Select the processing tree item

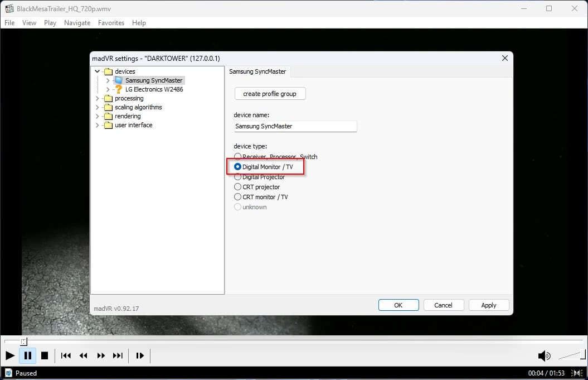[x=129, y=98]
